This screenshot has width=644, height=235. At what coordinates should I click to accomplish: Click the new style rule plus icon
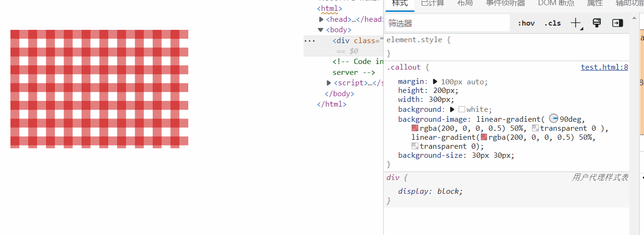[x=576, y=23]
